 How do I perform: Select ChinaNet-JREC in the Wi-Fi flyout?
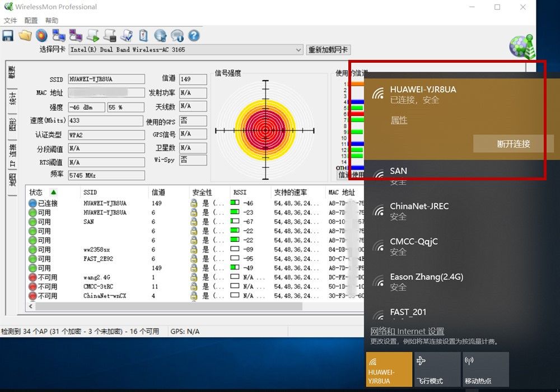pos(462,211)
